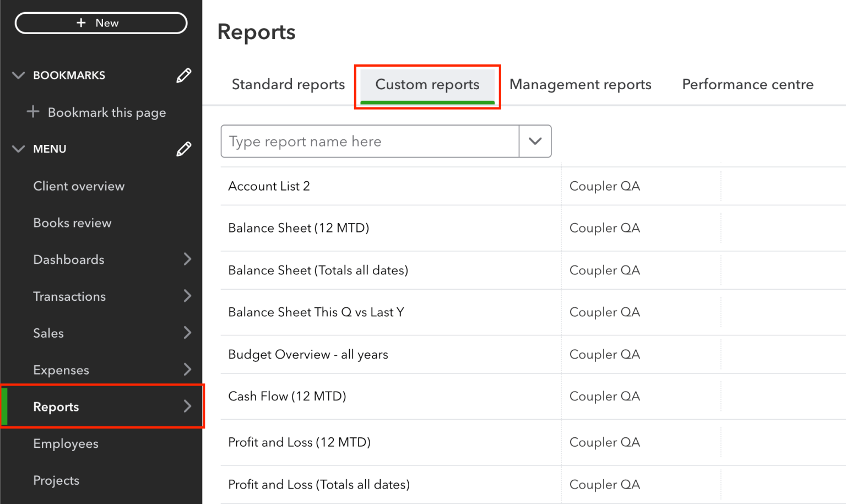Click the arrow icon next to Transactions
Screen dimensions: 846x504
click(x=188, y=296)
